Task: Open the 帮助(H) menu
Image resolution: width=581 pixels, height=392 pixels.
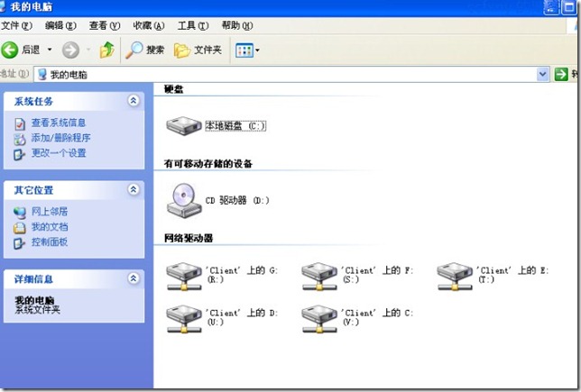Action: (x=237, y=25)
